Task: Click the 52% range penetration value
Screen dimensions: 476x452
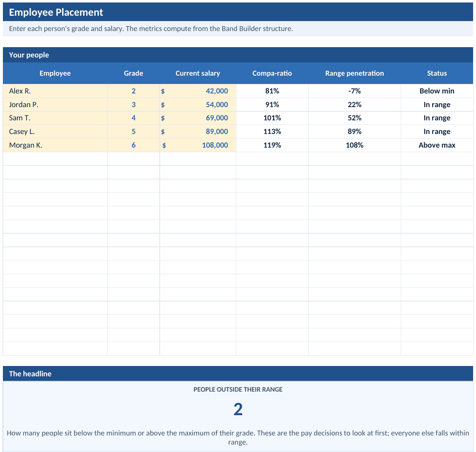Action: (355, 118)
